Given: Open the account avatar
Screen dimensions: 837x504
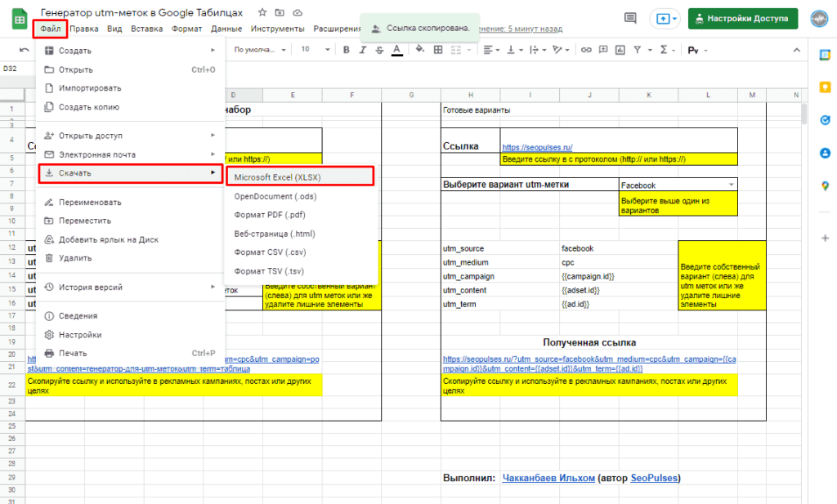Looking at the screenshot, I should (x=819, y=19).
